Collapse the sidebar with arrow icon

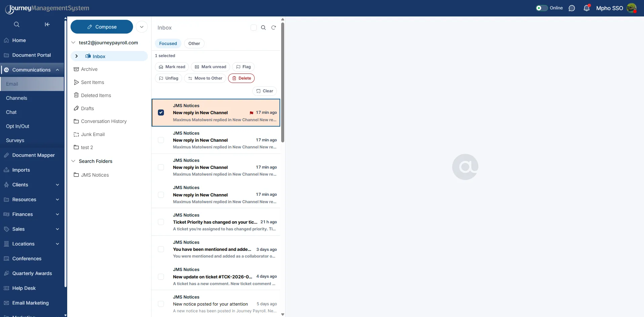pyautogui.click(x=47, y=25)
